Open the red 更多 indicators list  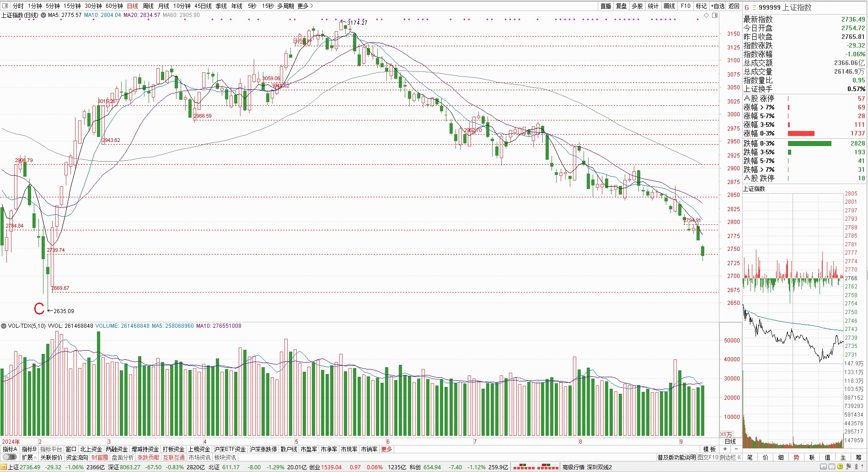pyautogui.click(x=386, y=449)
